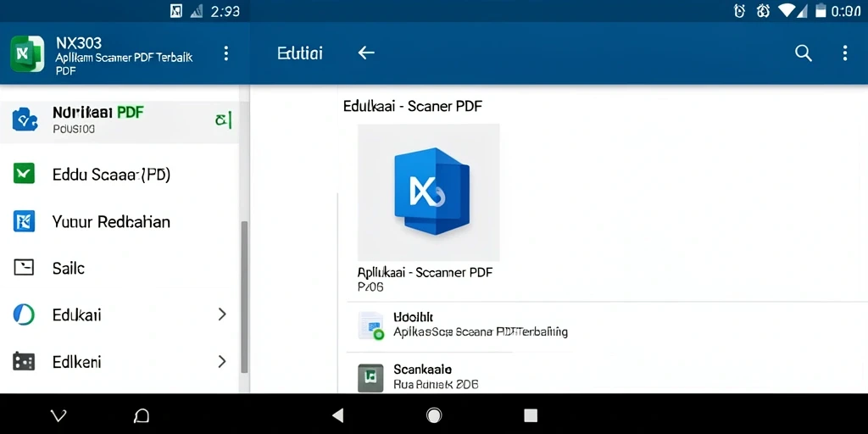The image size is (868, 434).
Task: Tap the chat bubble in navigation bar
Action: [142, 415]
